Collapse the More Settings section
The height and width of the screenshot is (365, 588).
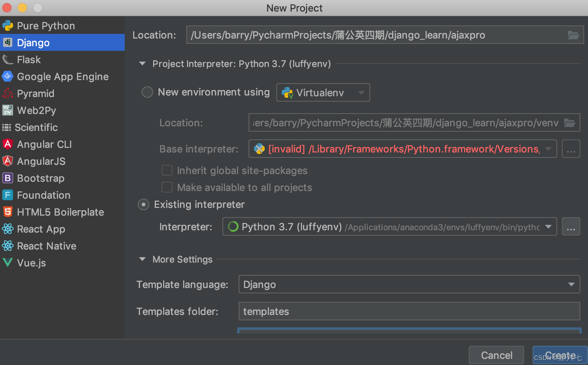(142, 259)
